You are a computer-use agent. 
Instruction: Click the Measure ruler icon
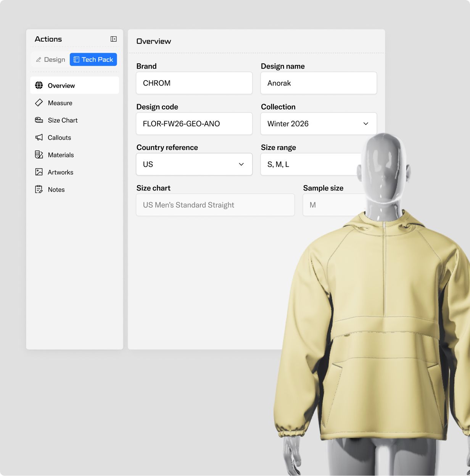click(39, 103)
